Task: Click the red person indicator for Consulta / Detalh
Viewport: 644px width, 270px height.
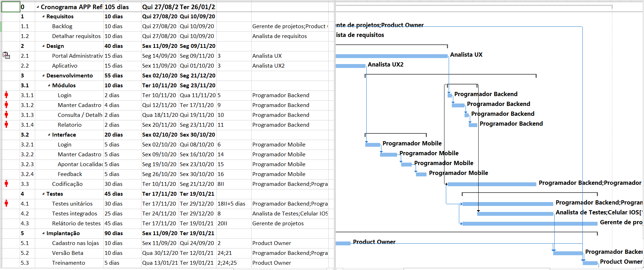Action: coord(6,114)
